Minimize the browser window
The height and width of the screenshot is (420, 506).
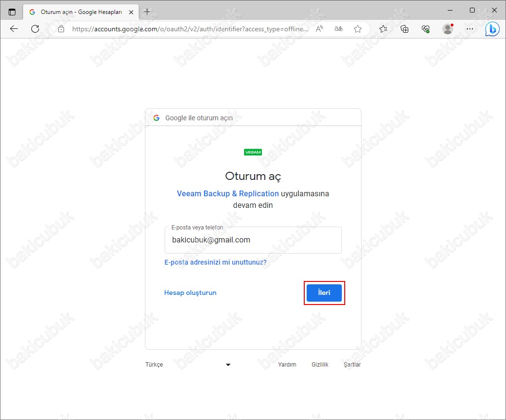coord(450,10)
